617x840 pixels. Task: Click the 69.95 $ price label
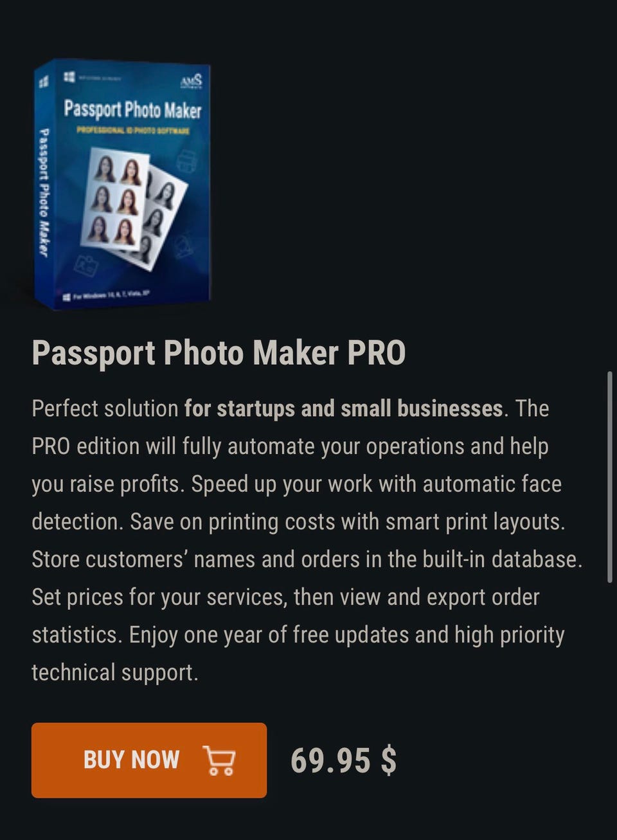343,760
